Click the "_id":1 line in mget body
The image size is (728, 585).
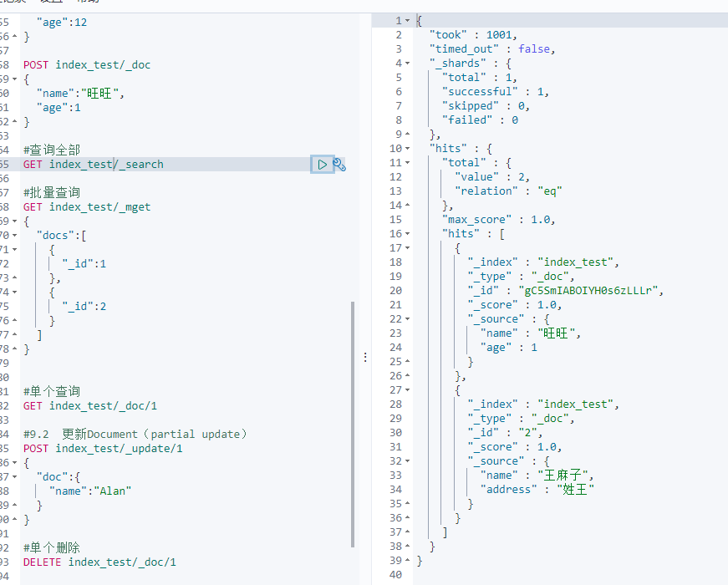84,264
